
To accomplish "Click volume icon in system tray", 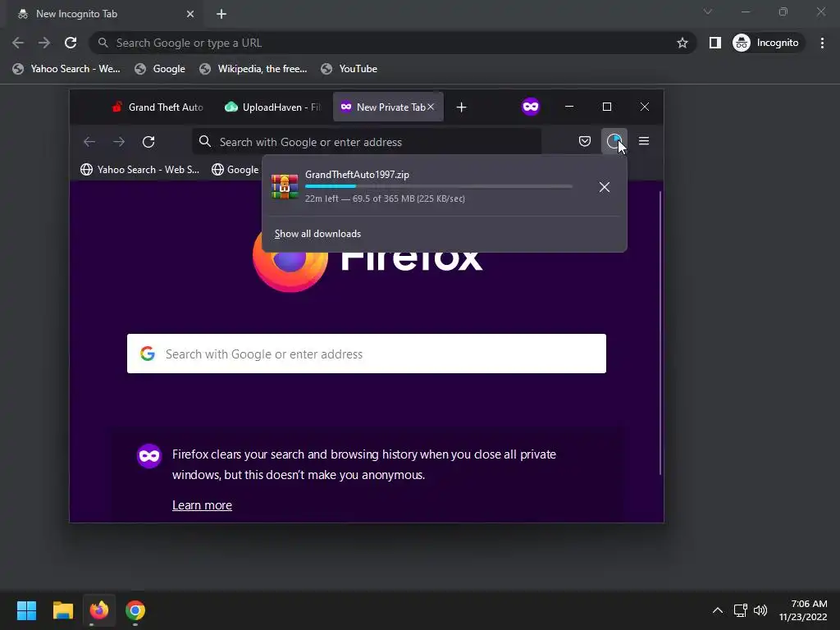I will [x=760, y=610].
